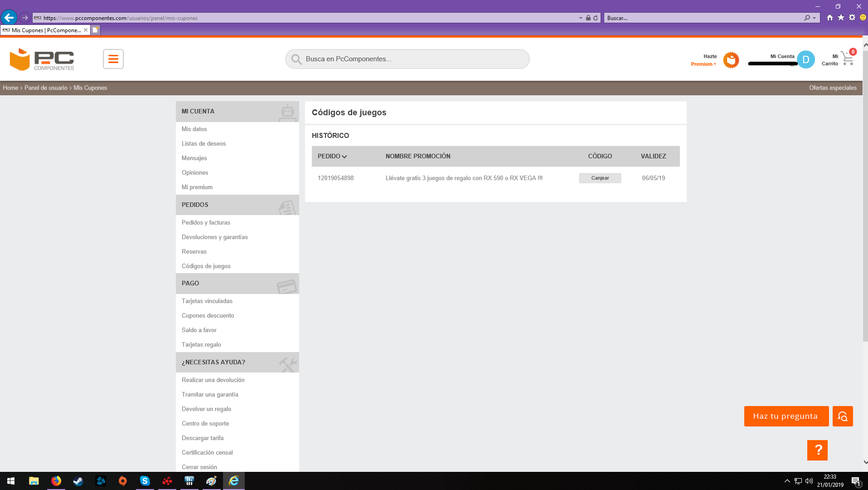Click the search magnifier icon
Image resolution: width=868 pixels, height=490 pixels.
coord(296,59)
